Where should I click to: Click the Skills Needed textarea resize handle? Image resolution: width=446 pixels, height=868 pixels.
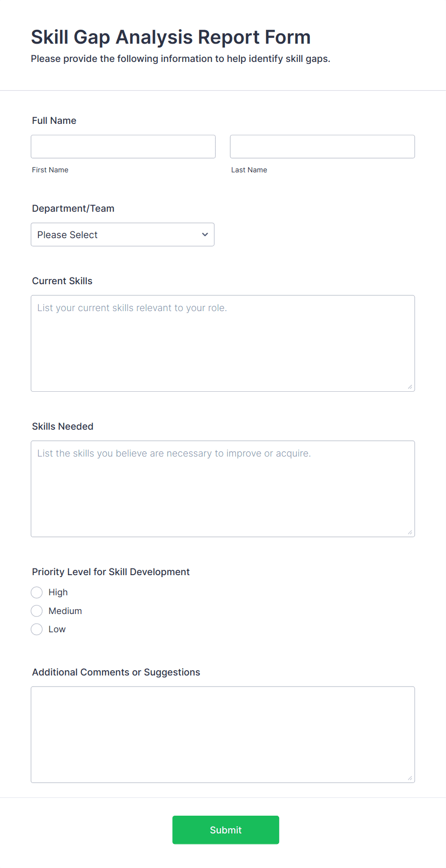coord(410,532)
